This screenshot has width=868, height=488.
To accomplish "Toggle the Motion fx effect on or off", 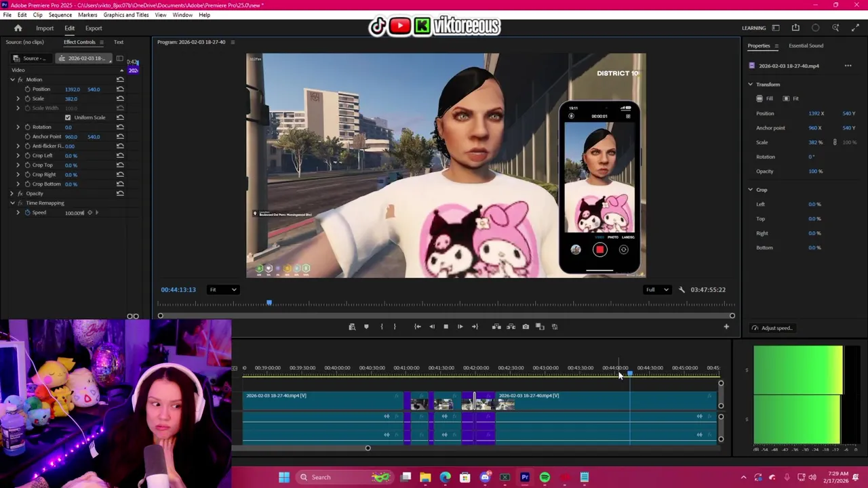I will pos(20,79).
